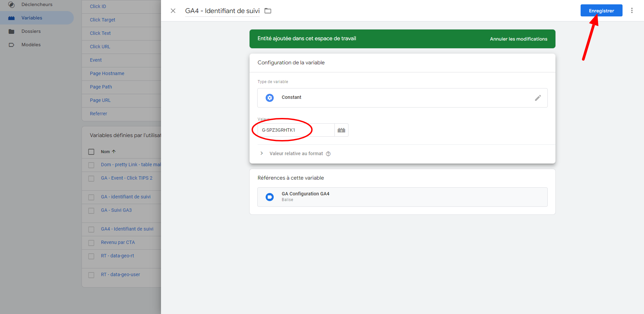
Task: Open the Page Hostname built-in variable
Action: 107,73
